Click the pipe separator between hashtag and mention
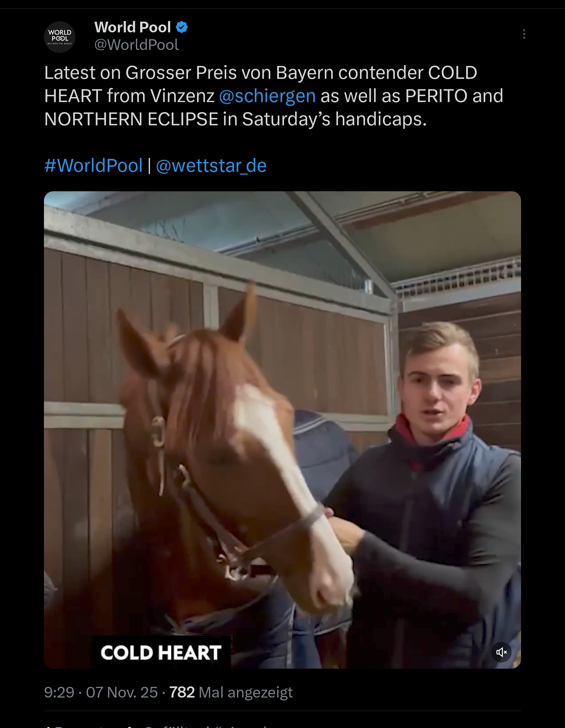The image size is (565, 728). point(149,165)
